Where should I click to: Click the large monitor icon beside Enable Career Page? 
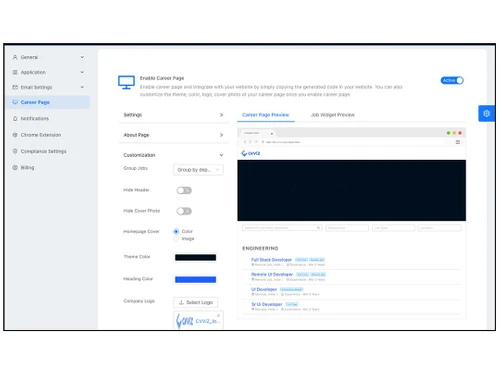(126, 82)
